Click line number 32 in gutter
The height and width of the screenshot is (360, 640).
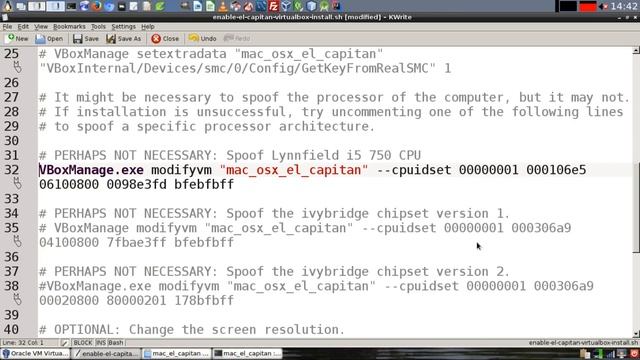(x=11, y=170)
